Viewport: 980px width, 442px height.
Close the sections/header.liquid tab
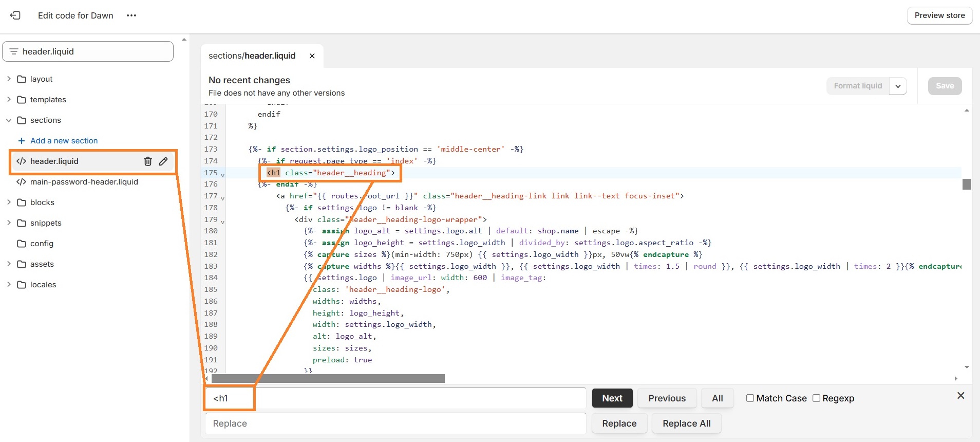[312, 56]
